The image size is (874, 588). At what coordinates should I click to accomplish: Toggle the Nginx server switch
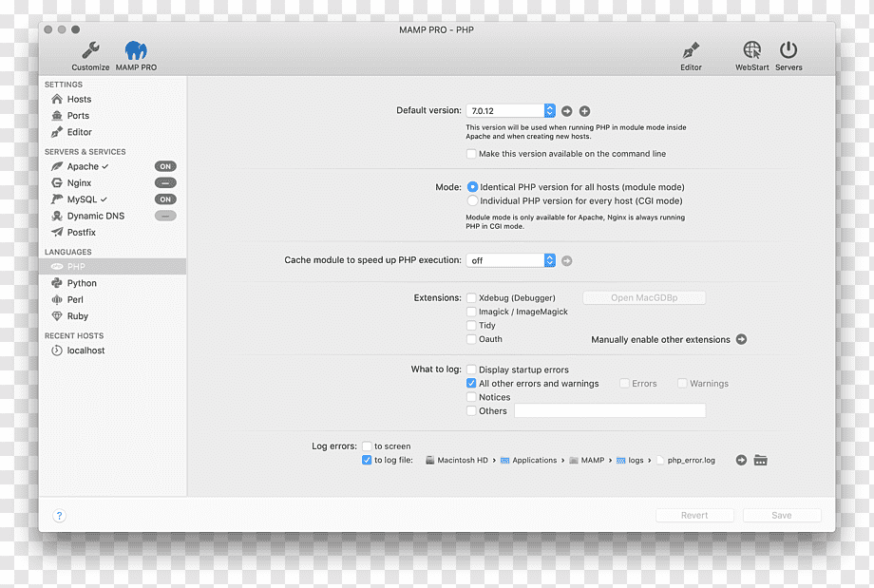click(165, 182)
